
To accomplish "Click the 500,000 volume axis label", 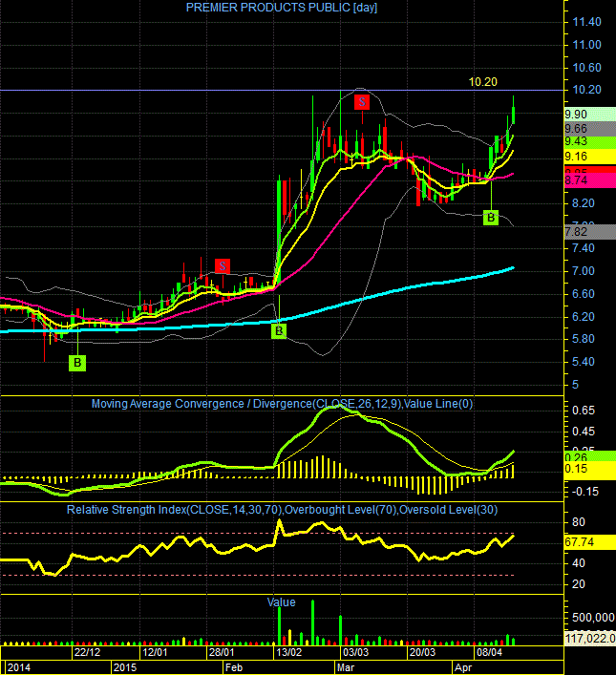I will click(x=593, y=618).
